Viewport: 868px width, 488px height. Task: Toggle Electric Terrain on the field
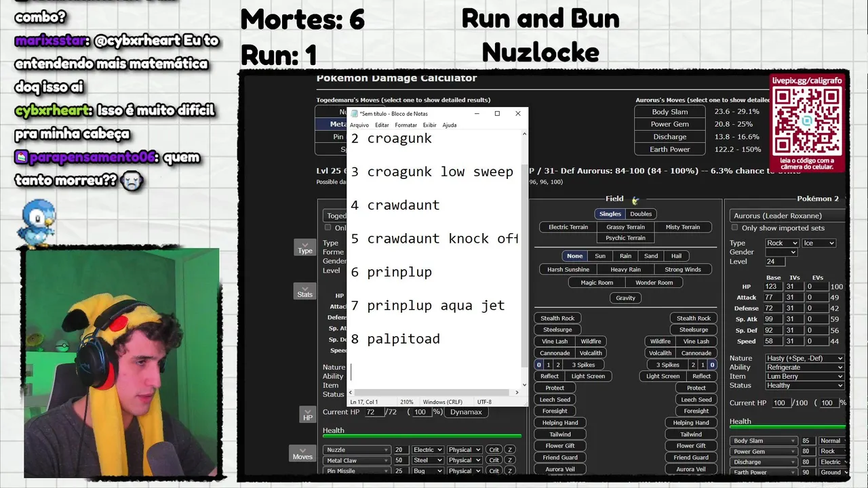tap(568, 227)
